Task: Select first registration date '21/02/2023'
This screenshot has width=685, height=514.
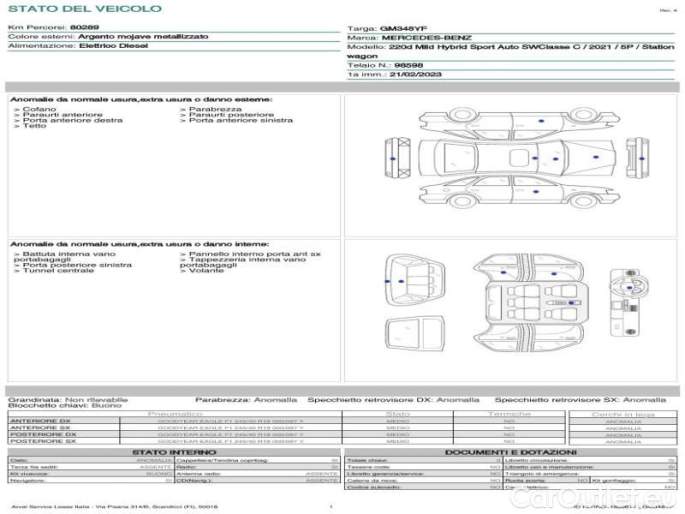Action: click(x=415, y=75)
